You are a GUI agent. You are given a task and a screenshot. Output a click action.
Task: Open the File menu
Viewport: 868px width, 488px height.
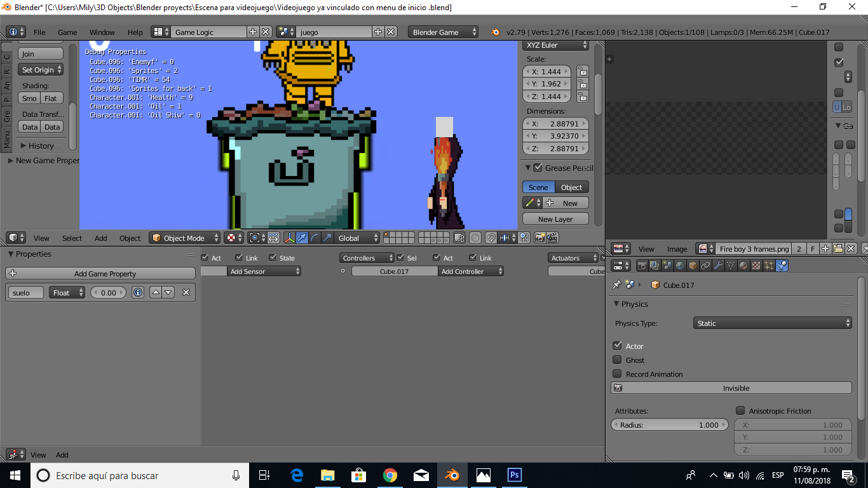click(x=39, y=32)
